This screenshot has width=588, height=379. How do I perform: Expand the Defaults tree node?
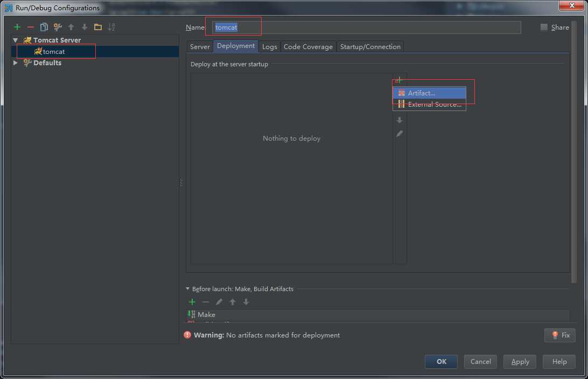pyautogui.click(x=16, y=63)
